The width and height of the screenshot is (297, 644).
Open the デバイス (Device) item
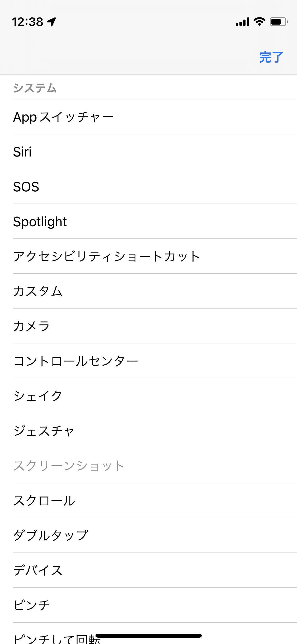tap(38, 571)
